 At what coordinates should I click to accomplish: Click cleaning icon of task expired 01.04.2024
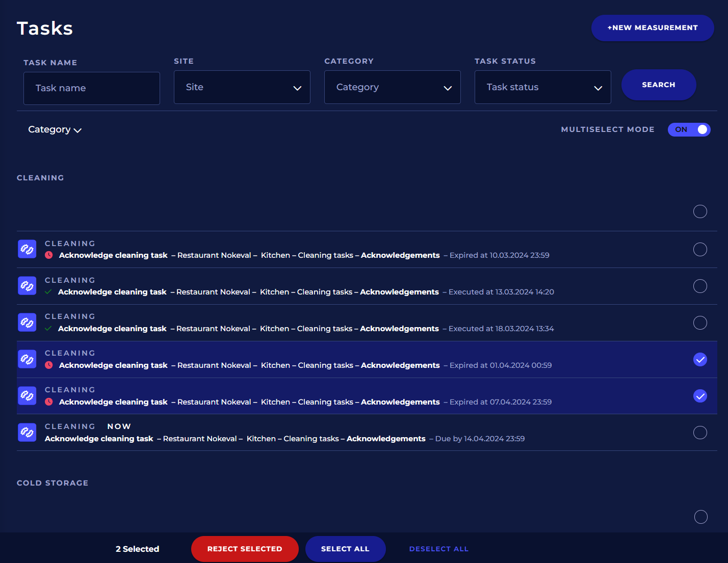[27, 359]
